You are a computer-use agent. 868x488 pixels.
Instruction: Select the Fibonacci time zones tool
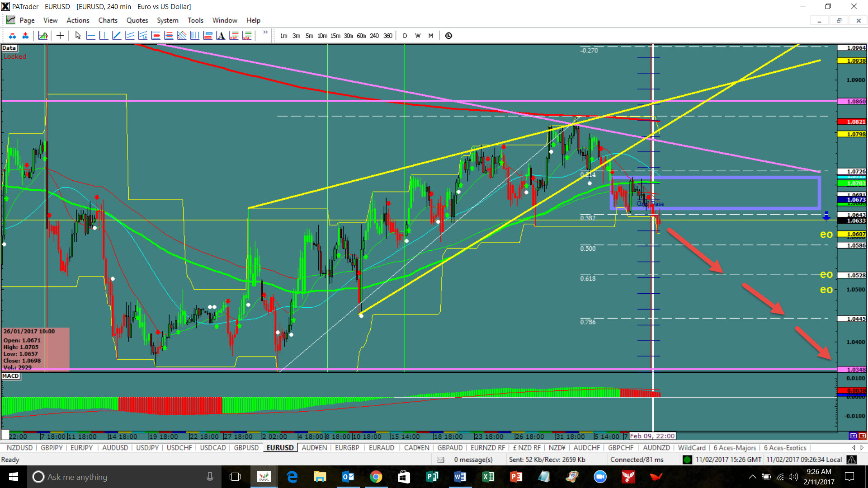tap(195, 36)
